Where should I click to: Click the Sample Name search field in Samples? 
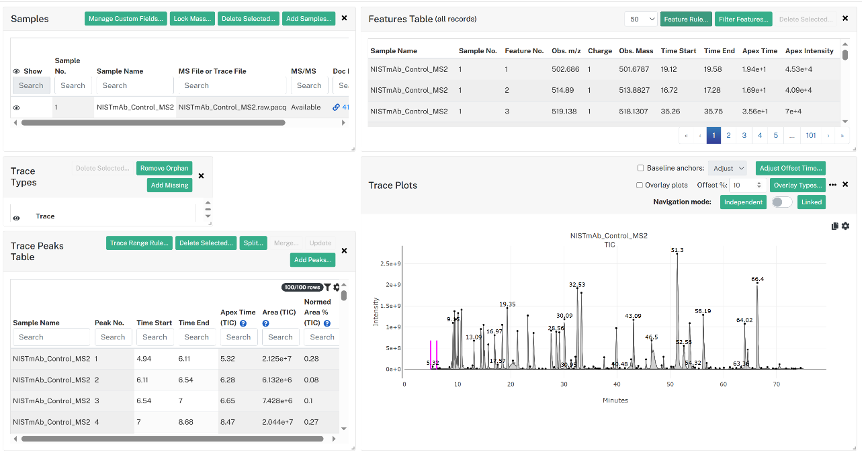(134, 85)
